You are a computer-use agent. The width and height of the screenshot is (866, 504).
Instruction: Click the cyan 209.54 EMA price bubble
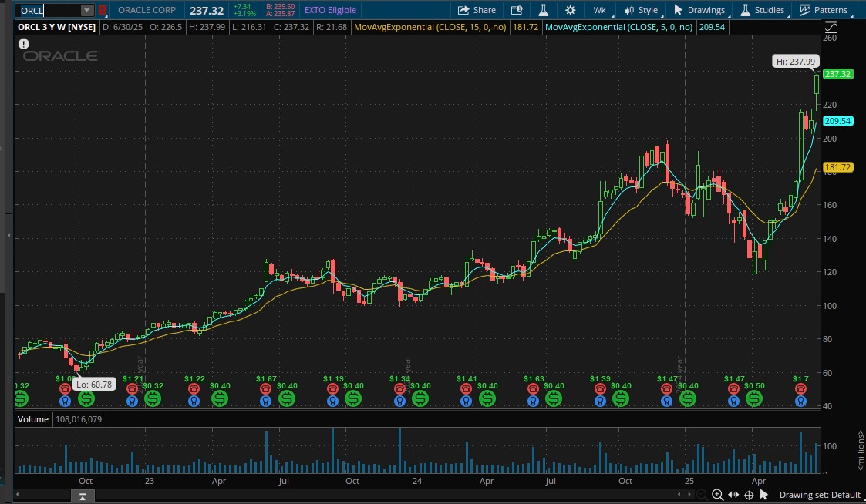tap(837, 121)
